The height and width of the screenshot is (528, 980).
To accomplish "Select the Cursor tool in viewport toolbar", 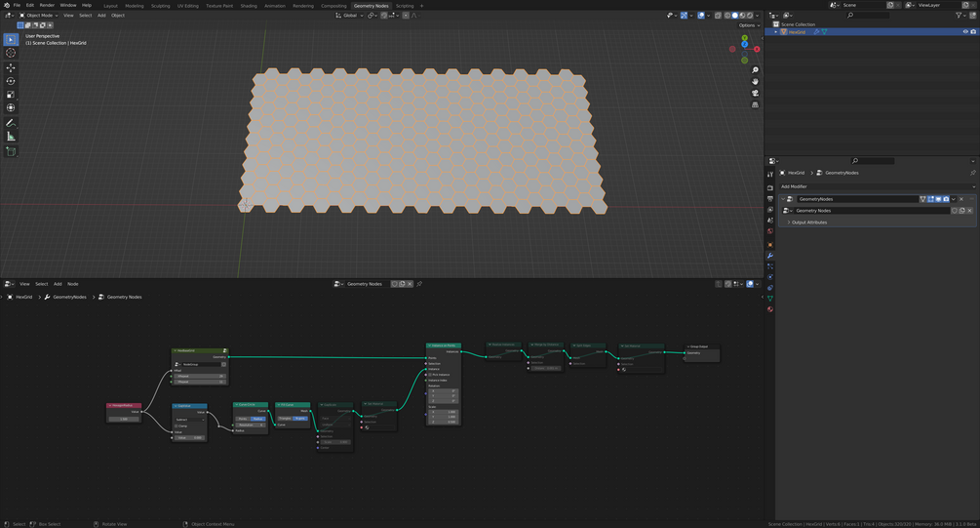I will tap(11, 53).
